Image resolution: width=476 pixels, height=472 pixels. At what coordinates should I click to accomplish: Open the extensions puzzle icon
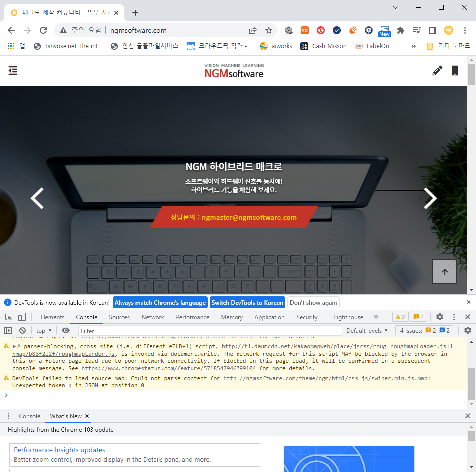[x=401, y=30]
